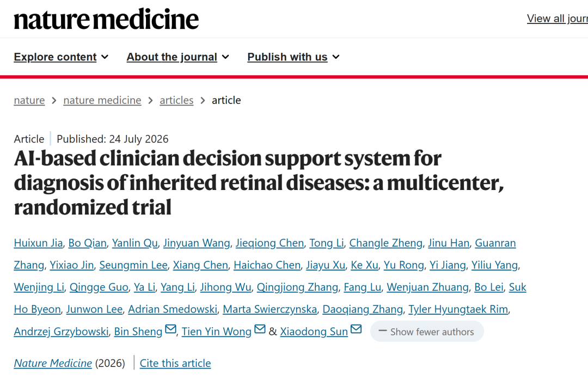
Task: Open author Huixun Jia's profile link
Action: (x=38, y=243)
